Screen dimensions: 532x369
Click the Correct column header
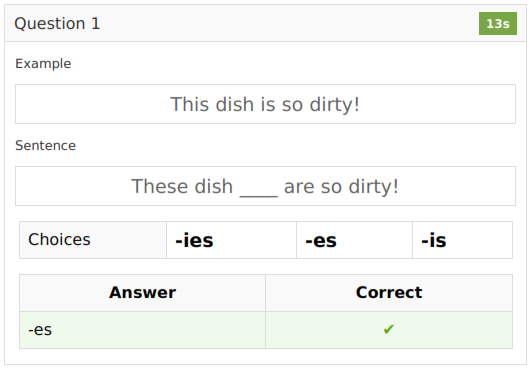(x=389, y=293)
